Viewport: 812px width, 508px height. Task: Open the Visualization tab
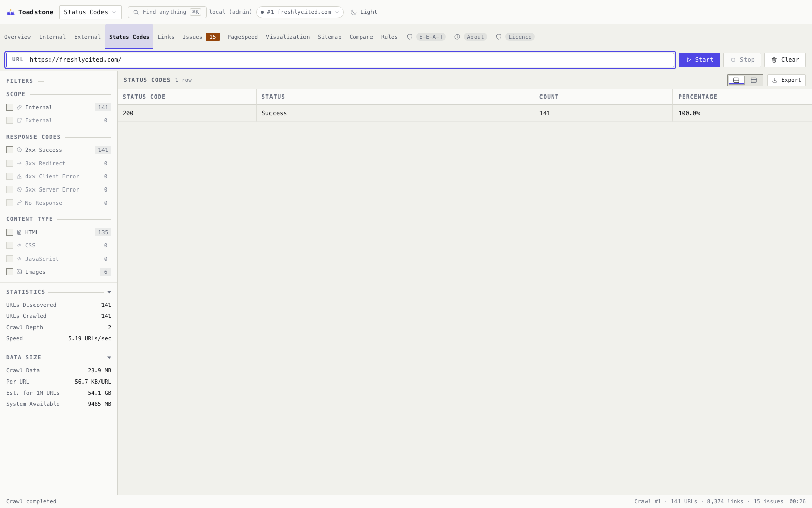click(x=288, y=37)
